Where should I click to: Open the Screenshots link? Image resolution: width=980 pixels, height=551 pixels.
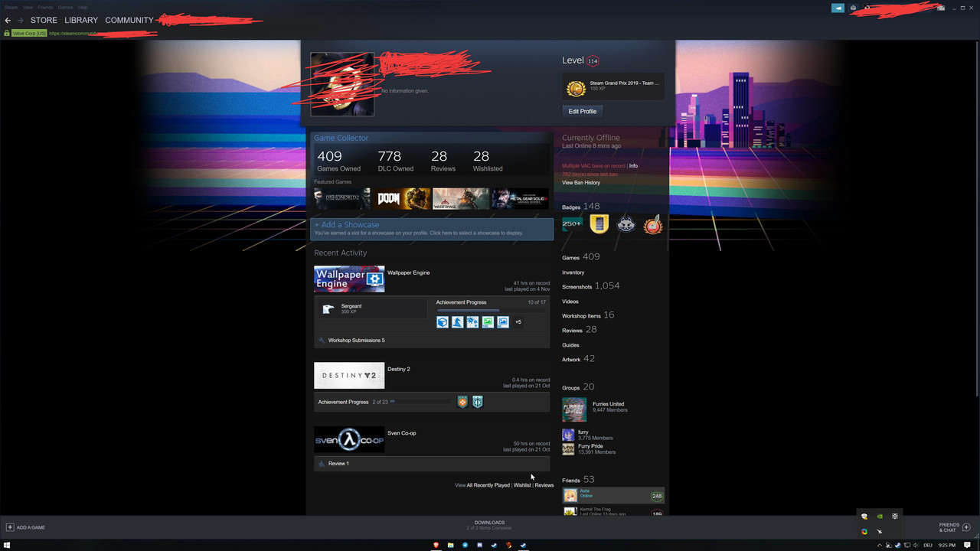click(577, 287)
